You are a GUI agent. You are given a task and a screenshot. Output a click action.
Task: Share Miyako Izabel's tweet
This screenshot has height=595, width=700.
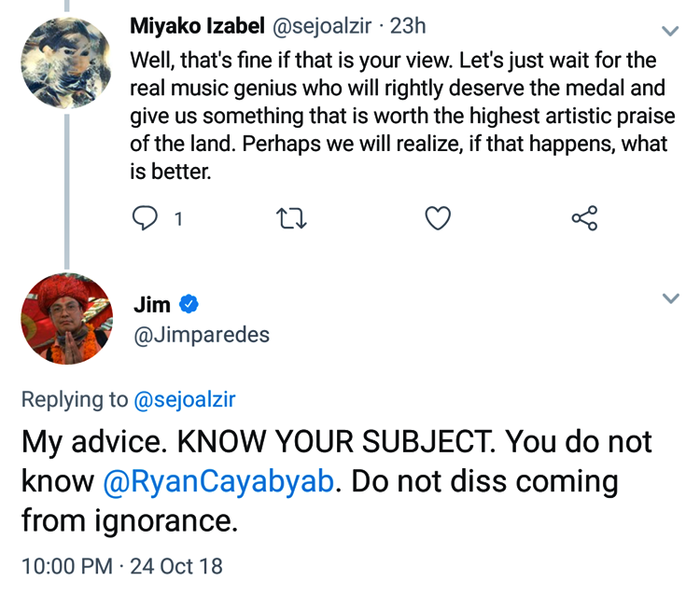click(x=584, y=218)
